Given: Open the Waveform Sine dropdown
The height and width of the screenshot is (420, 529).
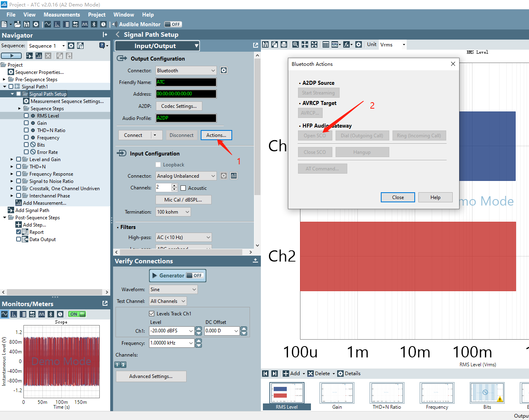Looking at the screenshot, I should (173, 289).
